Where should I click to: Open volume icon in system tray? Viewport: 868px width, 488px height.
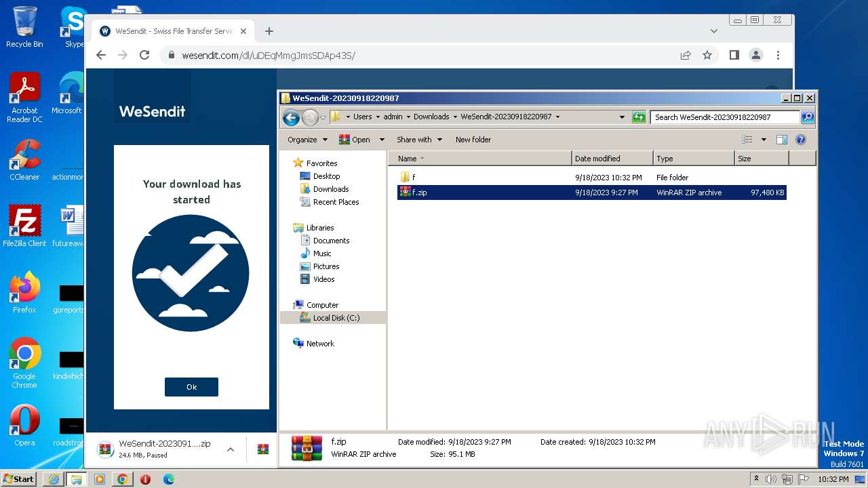click(771, 479)
